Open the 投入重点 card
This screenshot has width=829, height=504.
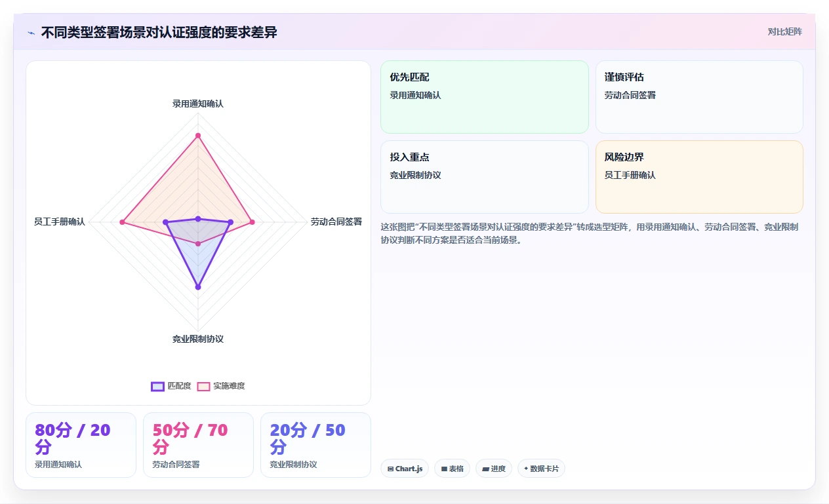pyautogui.click(x=485, y=177)
